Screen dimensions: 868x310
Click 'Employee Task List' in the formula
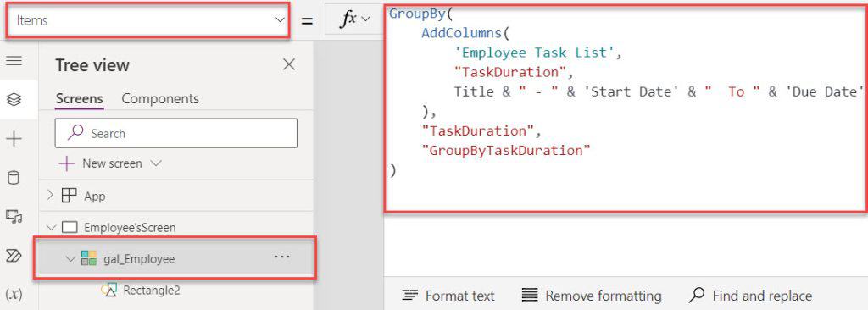pyautogui.click(x=535, y=53)
